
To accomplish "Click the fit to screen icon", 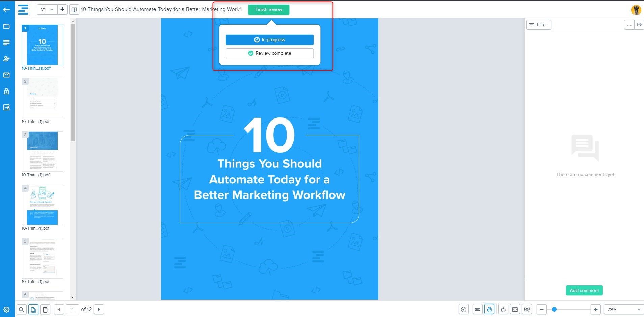I will (x=515, y=309).
